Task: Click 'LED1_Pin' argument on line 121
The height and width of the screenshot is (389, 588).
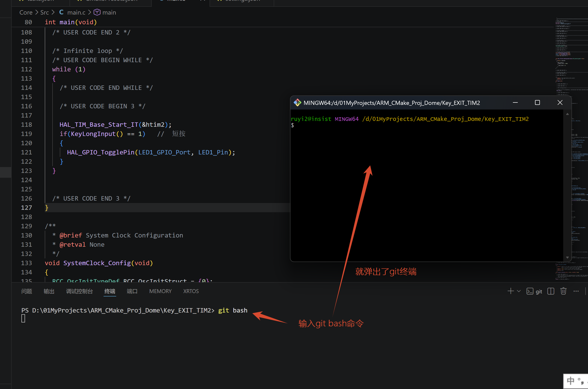Action: [x=213, y=152]
